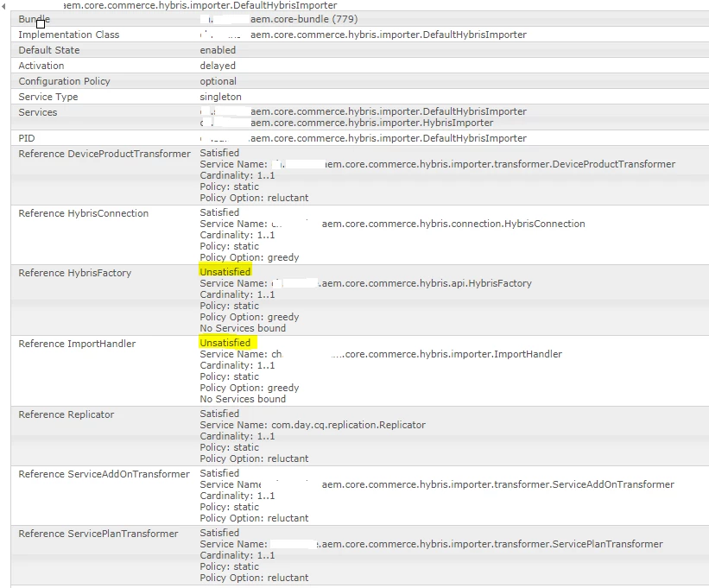Select the ServiceAddOnTransformer service name line

[437, 484]
